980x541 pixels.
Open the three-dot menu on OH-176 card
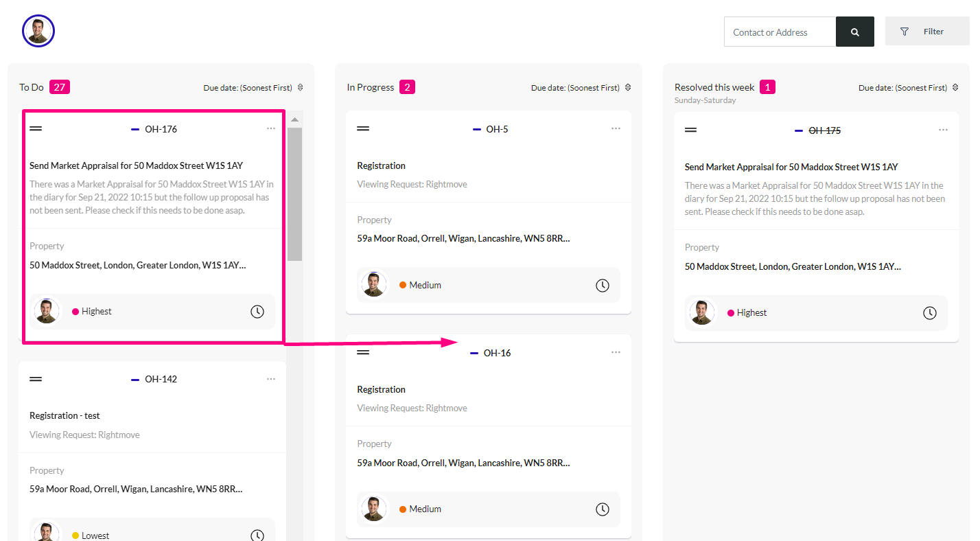271,128
